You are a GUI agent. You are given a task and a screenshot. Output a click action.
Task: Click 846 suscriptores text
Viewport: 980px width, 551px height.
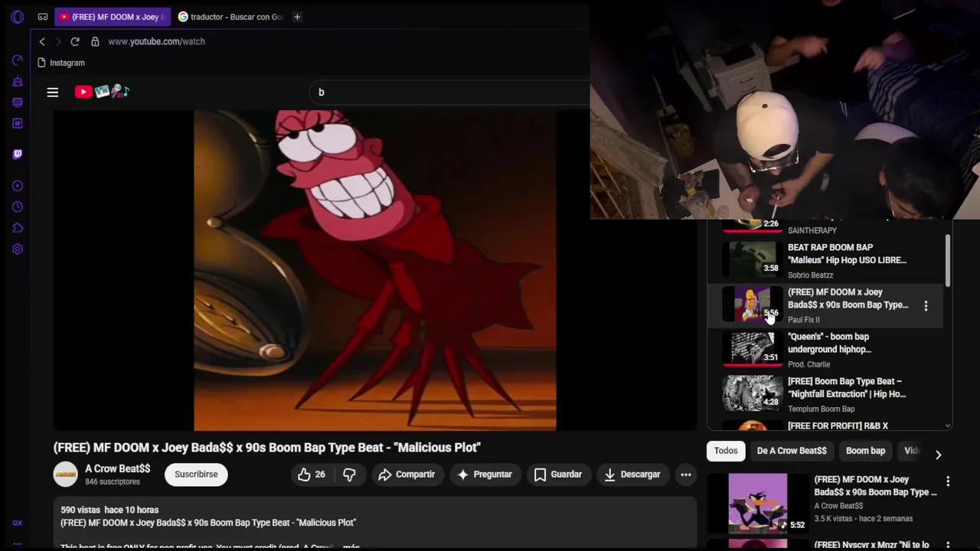tap(113, 482)
